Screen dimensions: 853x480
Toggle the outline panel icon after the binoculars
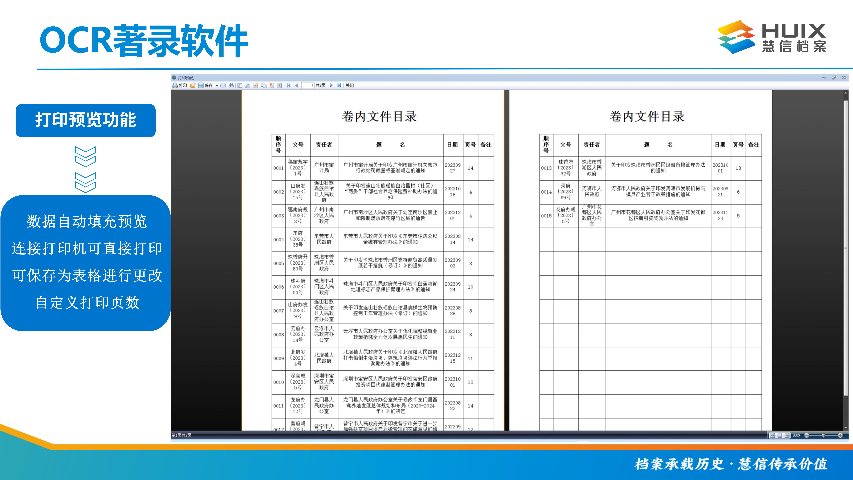click(239, 85)
